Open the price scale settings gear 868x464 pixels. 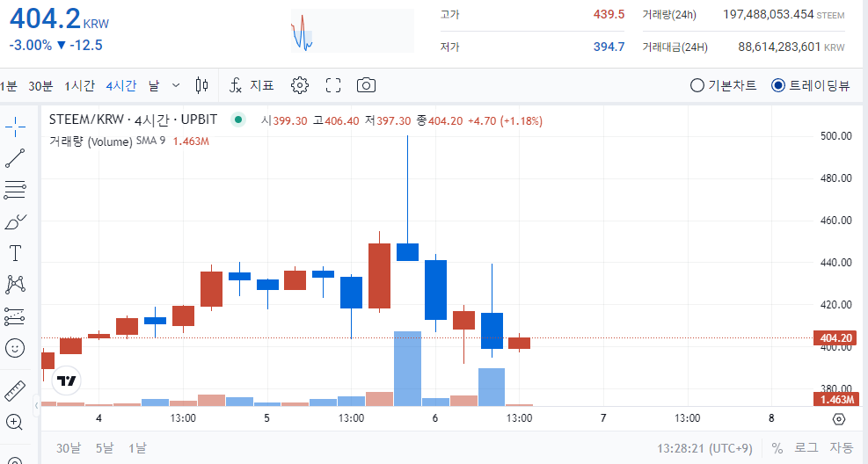tap(839, 418)
